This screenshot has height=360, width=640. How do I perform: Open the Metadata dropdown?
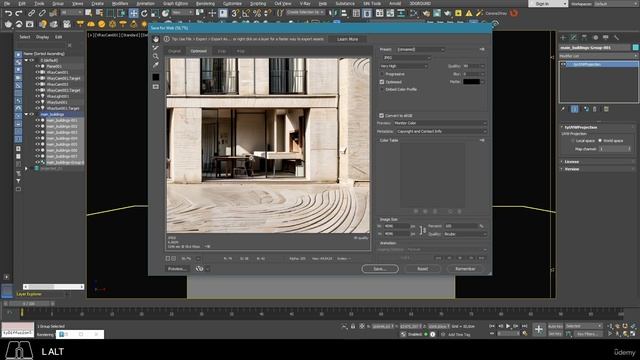[x=441, y=131]
